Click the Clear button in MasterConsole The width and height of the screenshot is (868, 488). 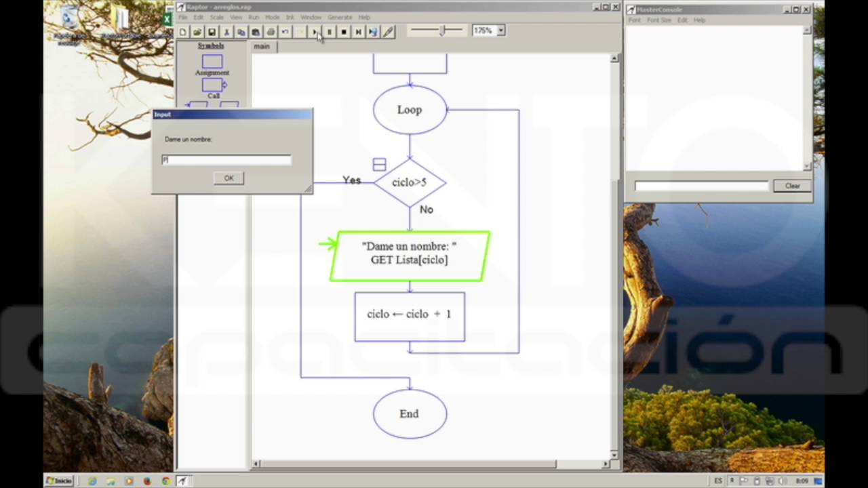pyautogui.click(x=793, y=186)
